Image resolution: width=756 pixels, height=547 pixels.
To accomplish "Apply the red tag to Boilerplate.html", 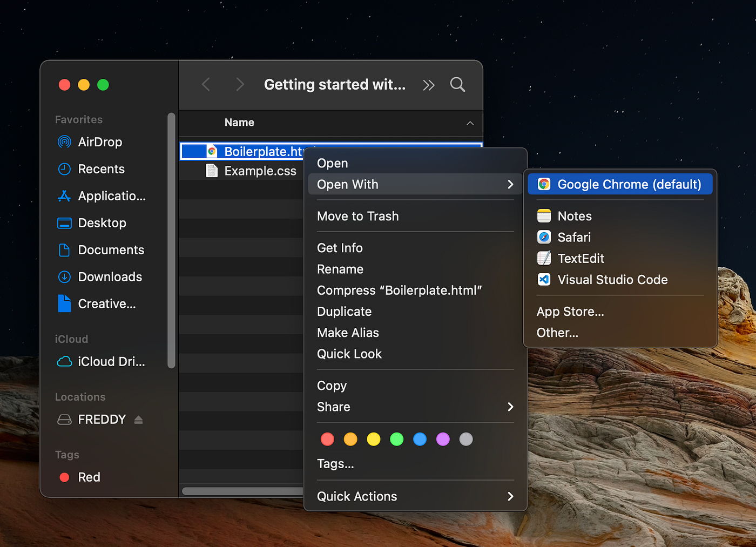I will tap(327, 439).
